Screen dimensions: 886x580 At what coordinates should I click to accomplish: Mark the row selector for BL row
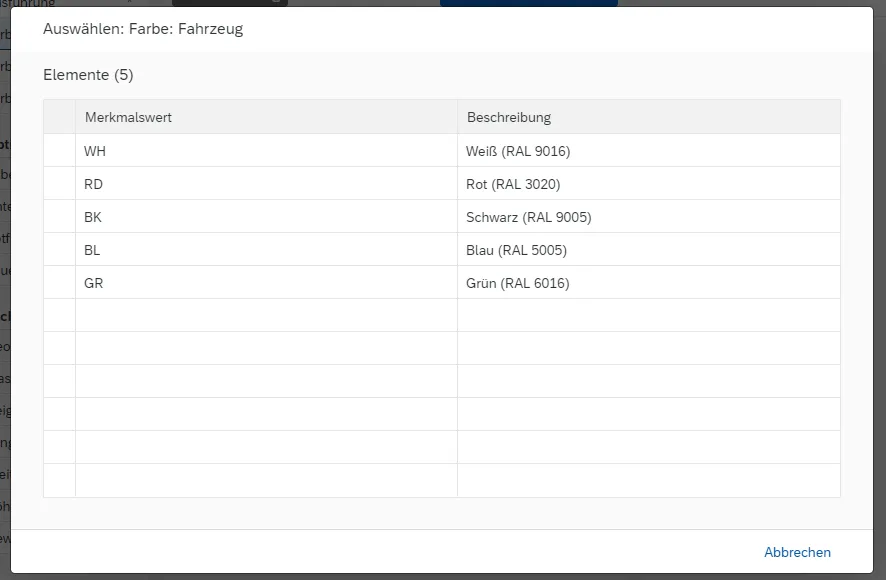click(x=59, y=250)
